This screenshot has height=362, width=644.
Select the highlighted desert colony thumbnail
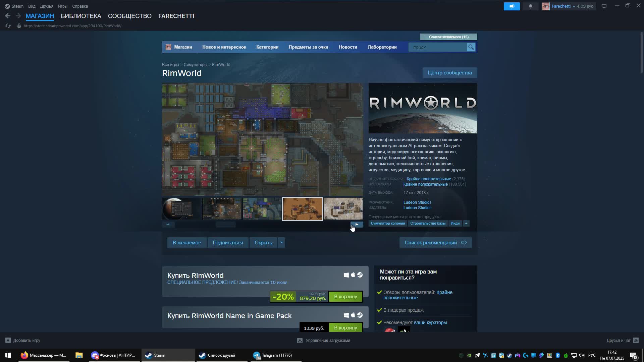click(x=303, y=209)
